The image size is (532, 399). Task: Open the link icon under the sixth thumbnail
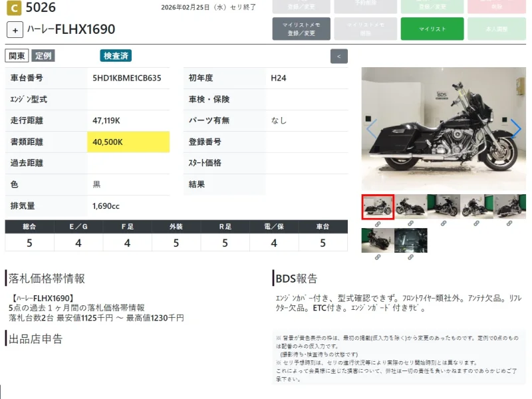[x=378, y=257]
